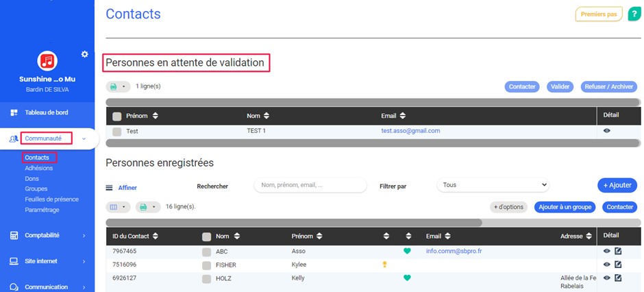Image resolution: width=644 pixels, height=292 pixels.
Task: Go to Adhésions in sidebar submenu
Action: coord(38,168)
